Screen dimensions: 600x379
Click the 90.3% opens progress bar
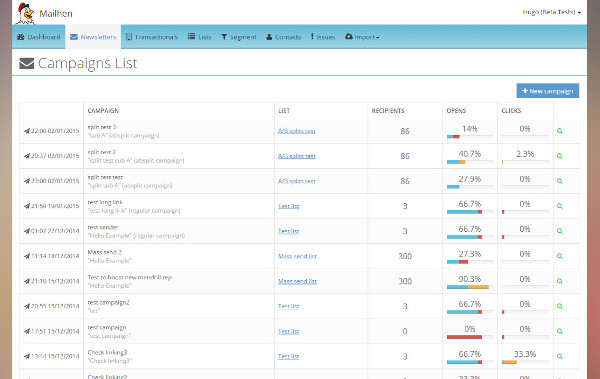[x=470, y=287]
